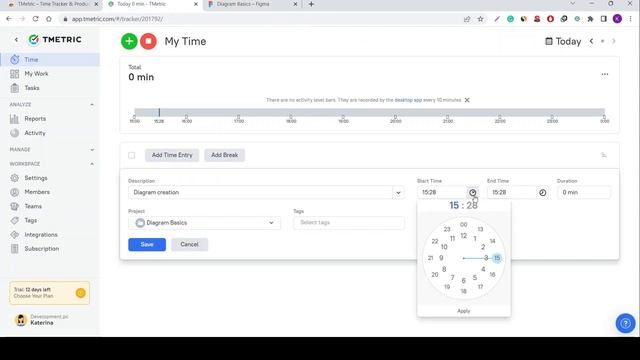Pick hour 9 on the clock face

pos(441,258)
